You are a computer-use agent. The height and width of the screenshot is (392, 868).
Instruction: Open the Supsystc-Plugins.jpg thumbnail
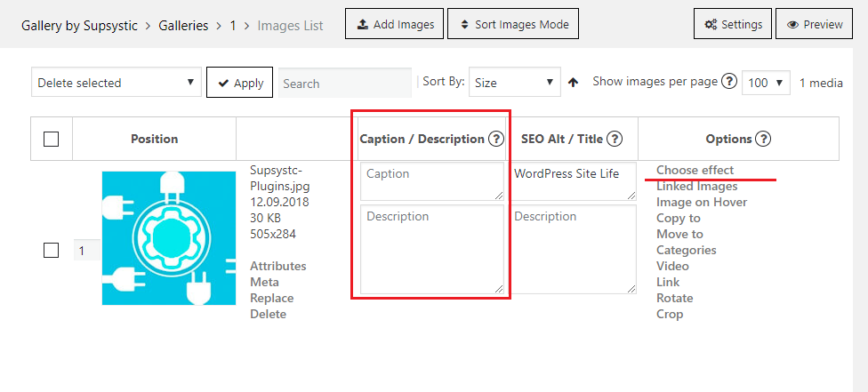click(x=169, y=238)
